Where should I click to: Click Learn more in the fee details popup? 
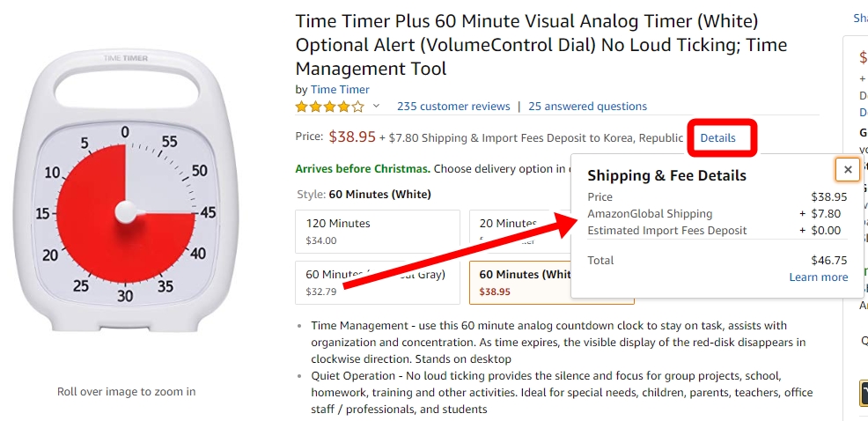pyautogui.click(x=818, y=277)
